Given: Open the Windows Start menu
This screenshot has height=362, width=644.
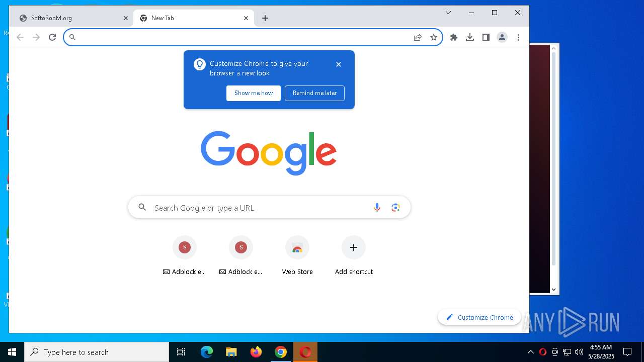Looking at the screenshot, I should tap(12, 352).
